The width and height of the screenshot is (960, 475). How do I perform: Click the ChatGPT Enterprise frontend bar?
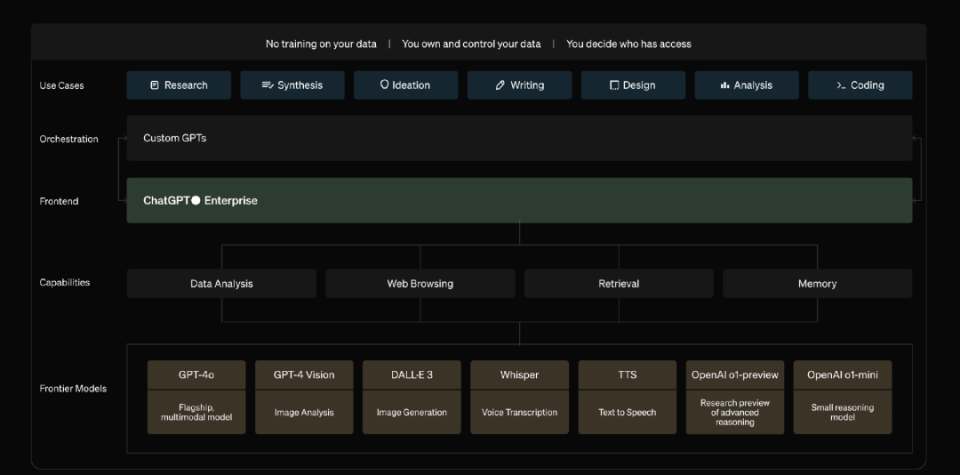[x=519, y=201]
